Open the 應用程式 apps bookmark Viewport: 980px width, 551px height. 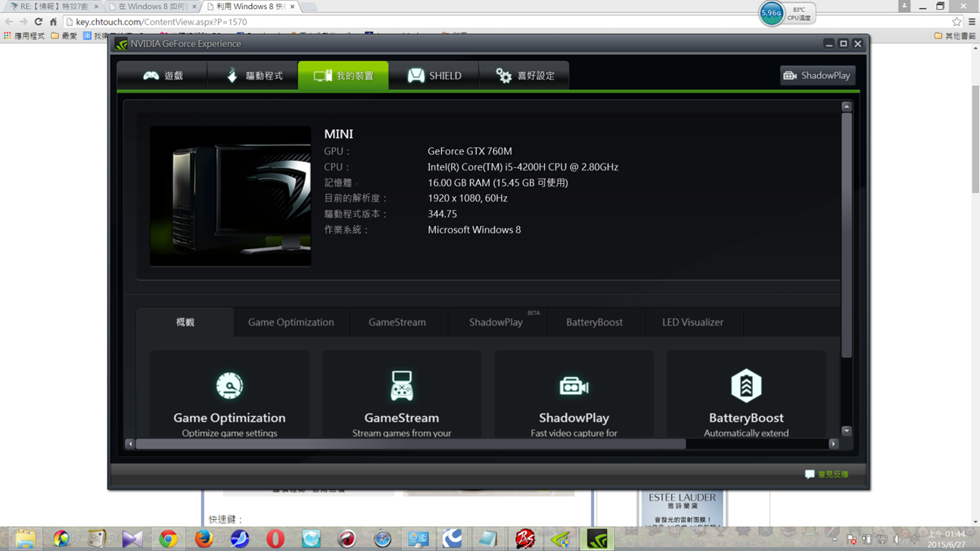24,36
